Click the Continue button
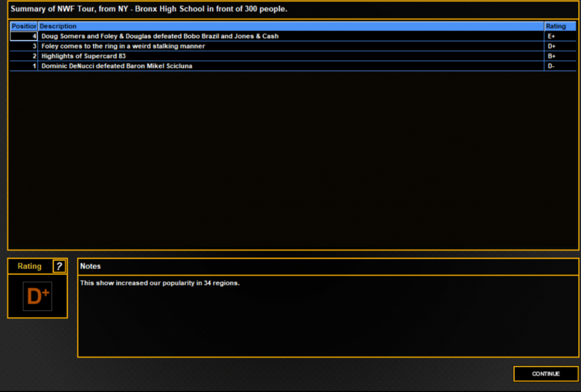Viewport: 581px width, 392px height. coord(546,373)
